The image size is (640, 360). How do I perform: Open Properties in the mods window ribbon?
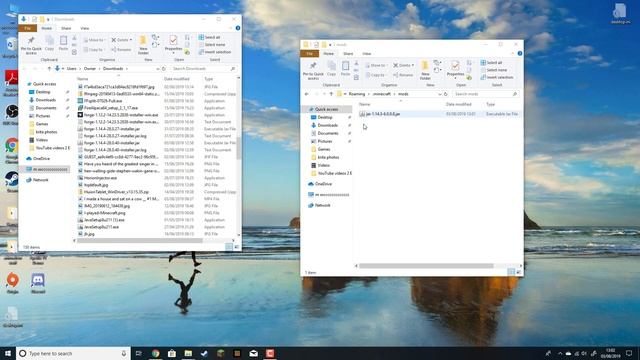pyautogui.click(x=455, y=69)
